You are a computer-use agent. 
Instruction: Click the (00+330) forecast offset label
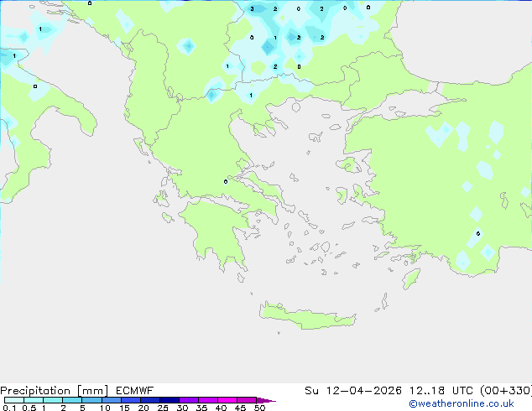click(506, 391)
